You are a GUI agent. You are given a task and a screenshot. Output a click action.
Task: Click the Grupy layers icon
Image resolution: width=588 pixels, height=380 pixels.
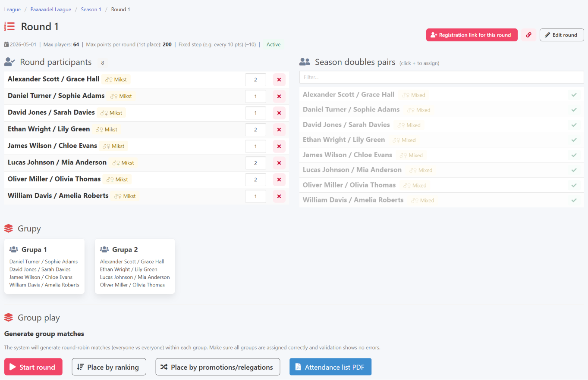point(9,228)
